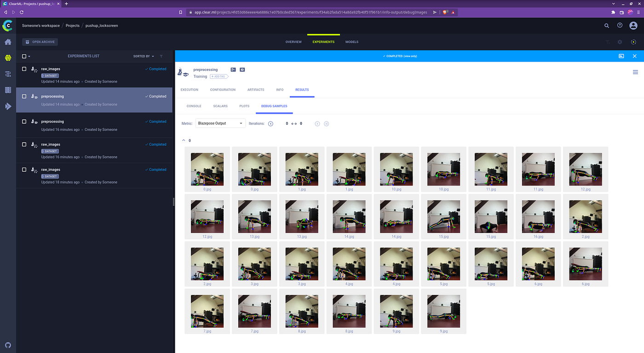Click browser reload button
This screenshot has height=353, width=644.
[x=23, y=12]
